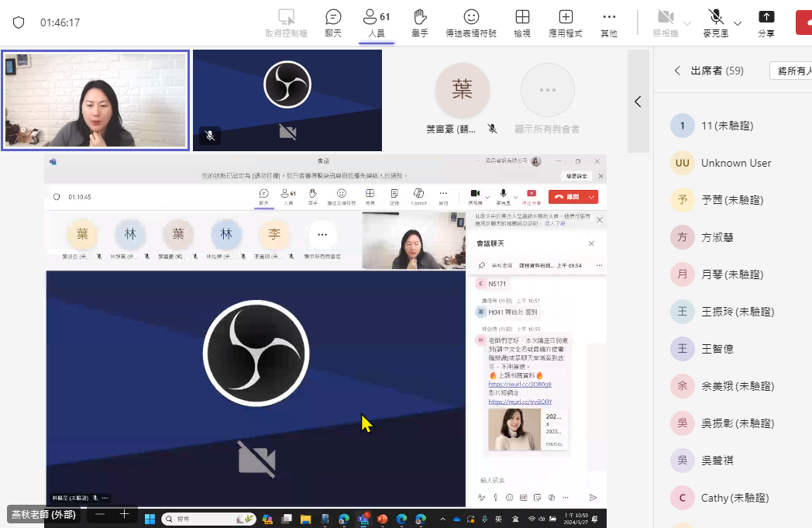Close the 會議聊天 chat panel in shared window
Image resolution: width=812 pixels, height=528 pixels.
(591, 243)
